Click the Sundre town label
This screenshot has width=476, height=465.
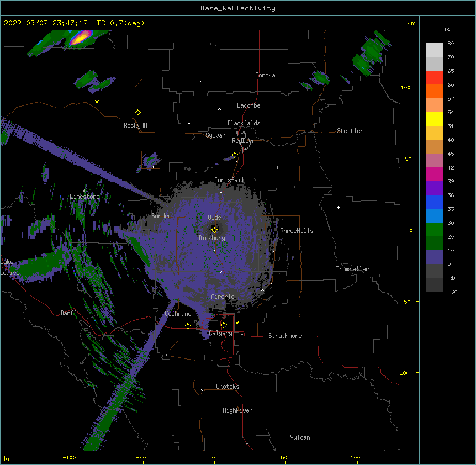tap(161, 216)
